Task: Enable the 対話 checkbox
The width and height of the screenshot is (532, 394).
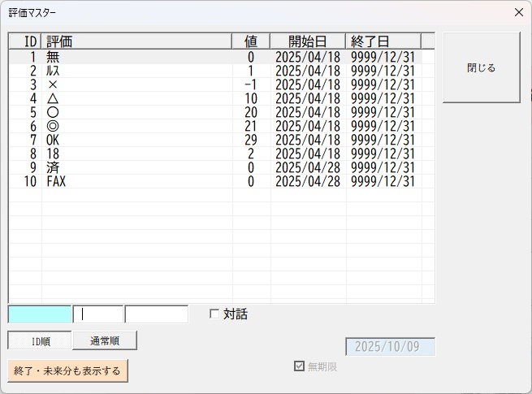Action: point(214,314)
